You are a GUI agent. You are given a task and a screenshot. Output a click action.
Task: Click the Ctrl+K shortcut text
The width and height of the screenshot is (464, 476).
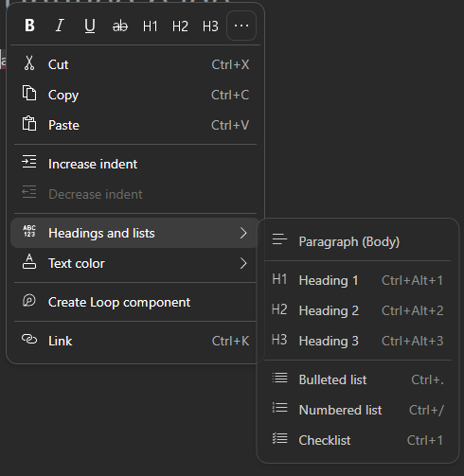[230, 342]
